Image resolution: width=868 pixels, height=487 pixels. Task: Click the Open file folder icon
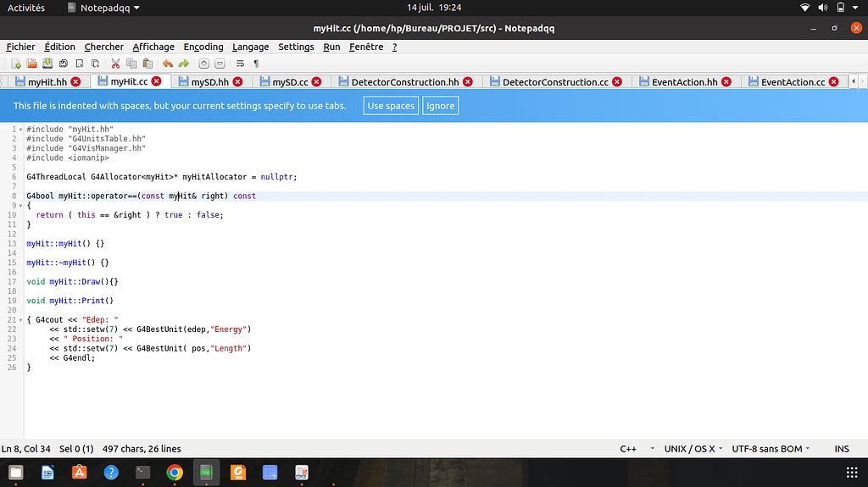point(31,64)
